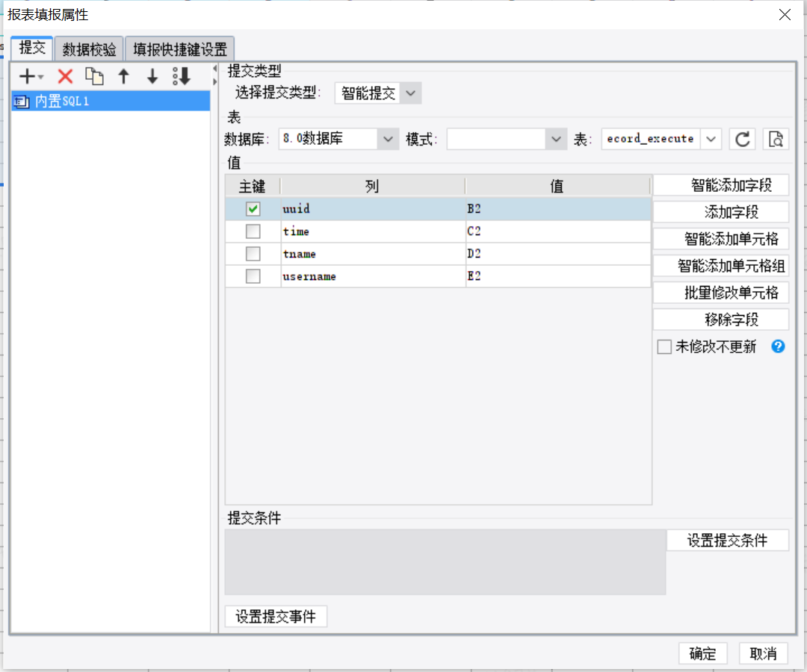This screenshot has height=672, width=807.
Task: Expand panel with right triangle arrow
Action: (x=214, y=81)
